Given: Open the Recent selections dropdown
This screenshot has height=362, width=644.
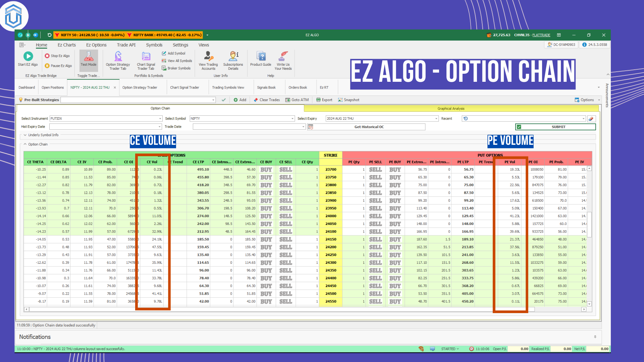Looking at the screenshot, I should point(584,119).
